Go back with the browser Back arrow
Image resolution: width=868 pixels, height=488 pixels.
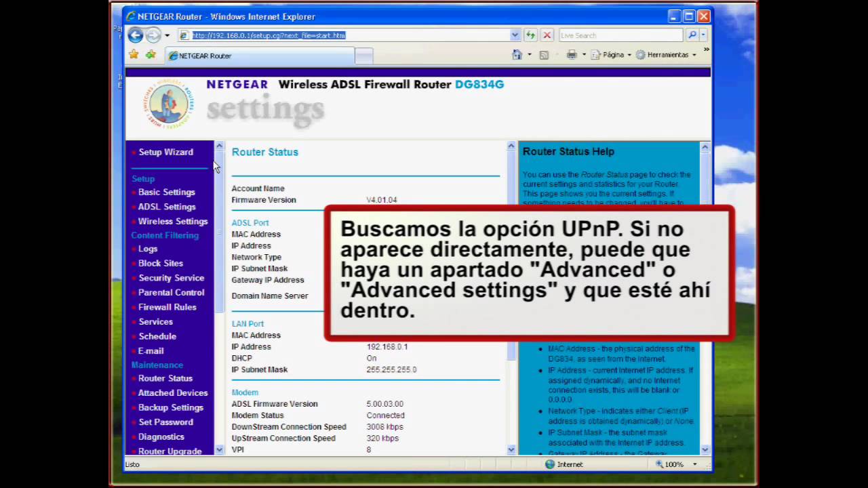pyautogui.click(x=135, y=35)
